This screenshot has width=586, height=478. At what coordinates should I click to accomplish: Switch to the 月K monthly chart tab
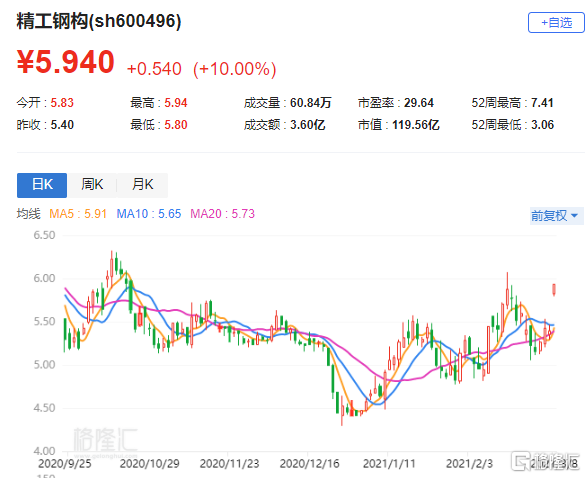point(142,185)
